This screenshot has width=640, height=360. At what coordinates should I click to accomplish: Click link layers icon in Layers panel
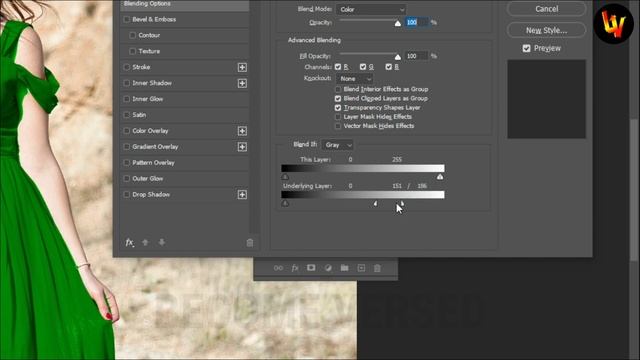[278, 268]
